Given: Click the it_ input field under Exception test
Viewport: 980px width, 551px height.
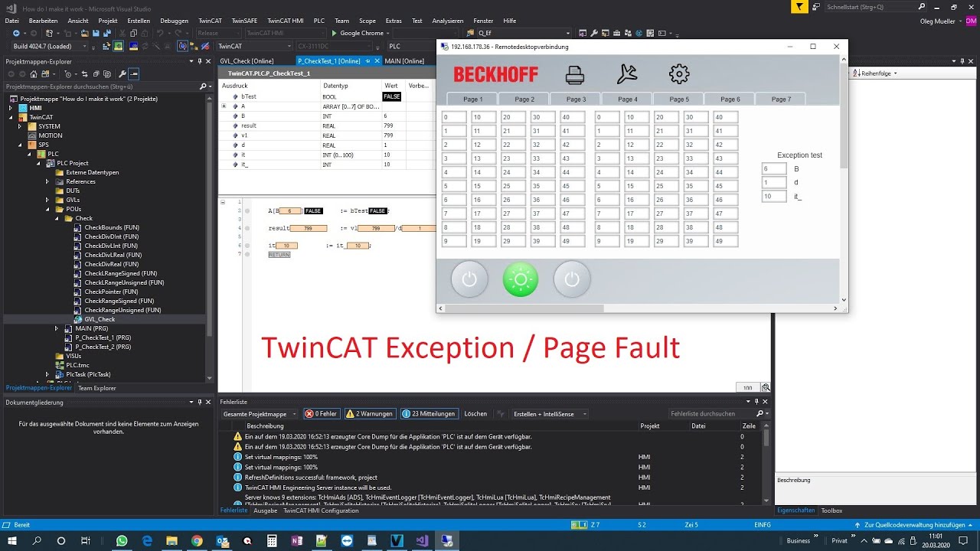Looking at the screenshot, I should pyautogui.click(x=774, y=197).
